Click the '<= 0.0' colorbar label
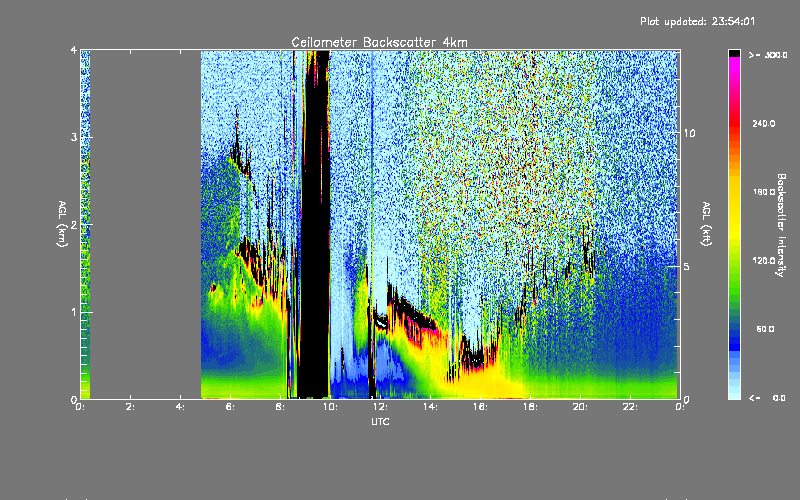Screen dimensions: 800x500 click(767, 398)
